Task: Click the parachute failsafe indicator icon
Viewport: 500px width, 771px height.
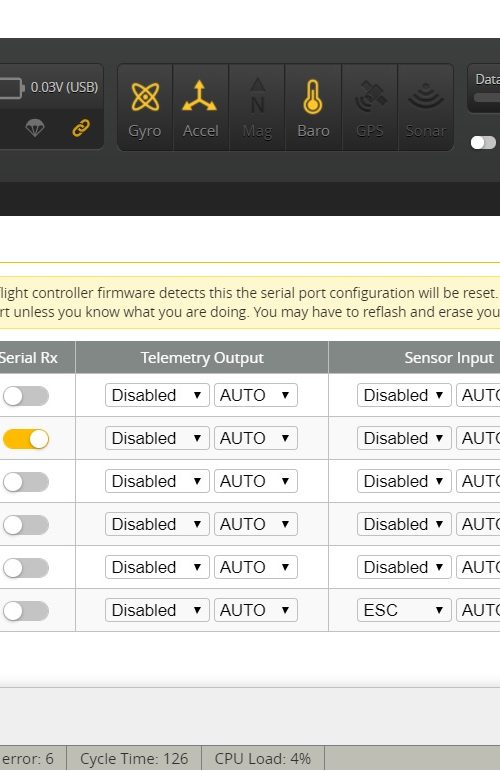Action: [35, 128]
